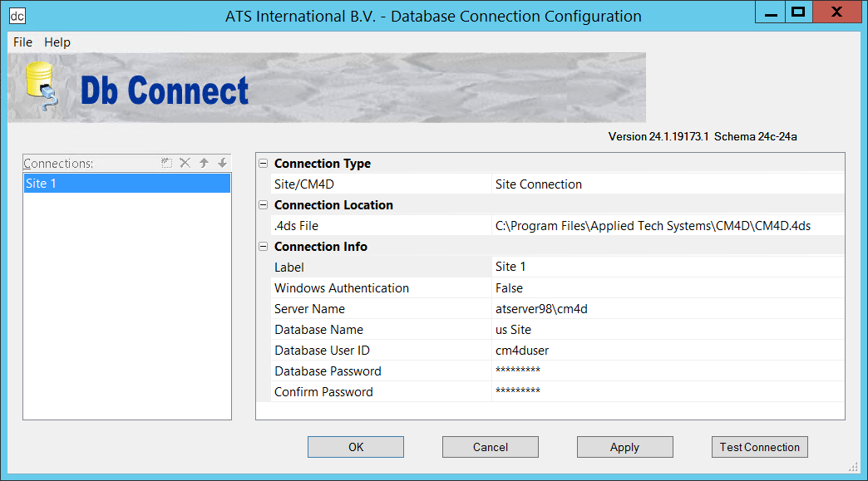Click the Apply button

coord(624,447)
